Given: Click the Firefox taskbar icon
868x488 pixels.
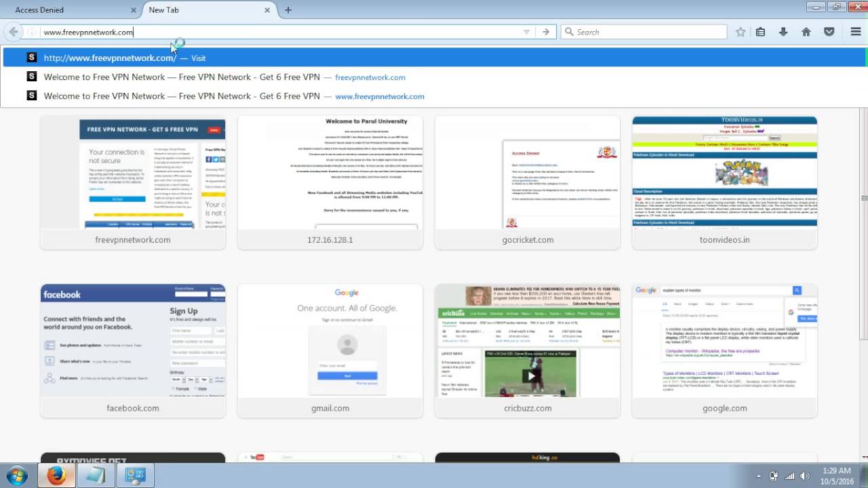Looking at the screenshot, I should click(x=57, y=475).
